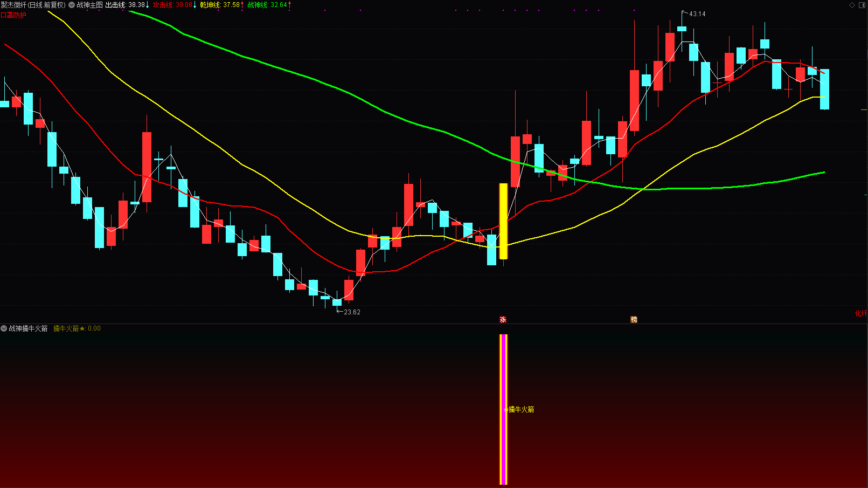
Task: Click the 擒牛火箭★ value readout
Action: click(x=77, y=328)
